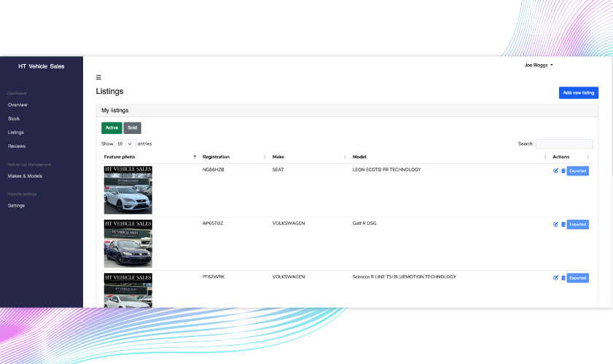The image size is (613, 364).
Task: Click VOLKSWAGEN make in the PF67WRK row
Action: click(289, 277)
